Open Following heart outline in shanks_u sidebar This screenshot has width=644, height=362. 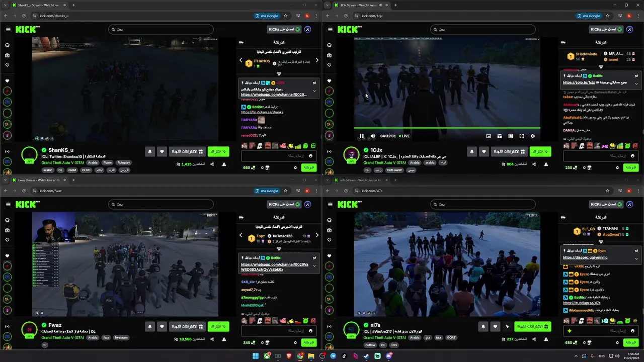point(7,65)
